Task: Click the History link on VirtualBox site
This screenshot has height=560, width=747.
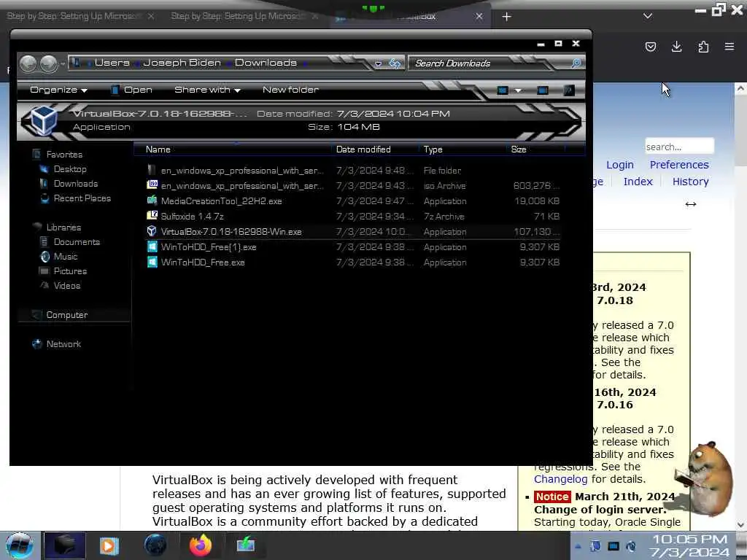Action: 690,182
